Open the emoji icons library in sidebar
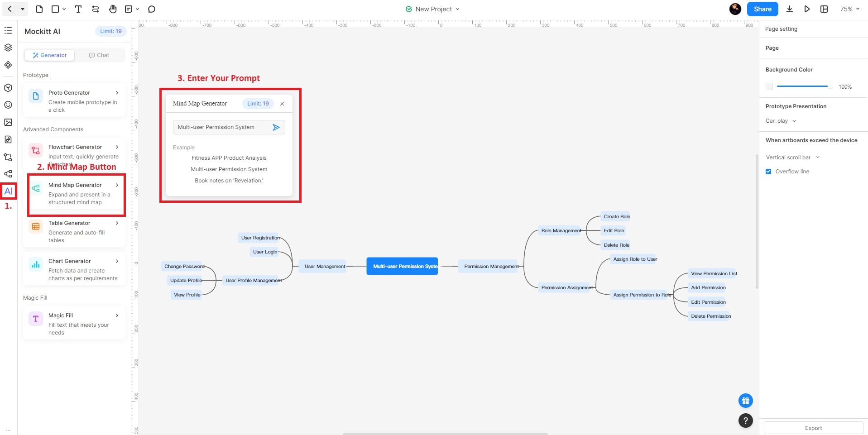The image size is (868, 435). coord(8,105)
